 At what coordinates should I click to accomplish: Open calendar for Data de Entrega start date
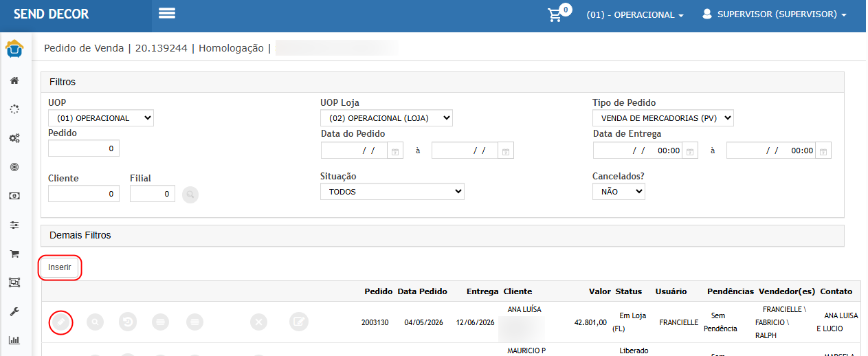691,151
